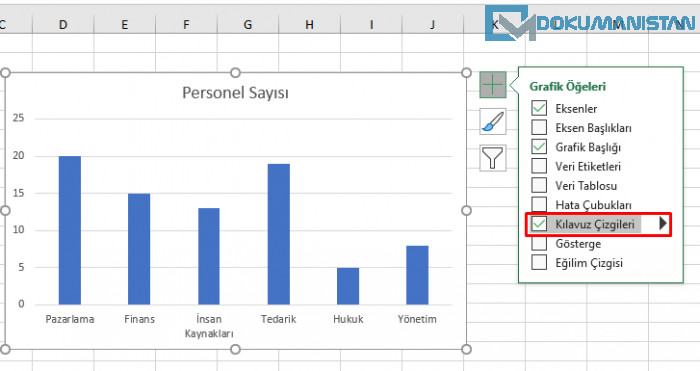This screenshot has width=700, height=371.
Task: Enable the Eksen Başlıkları checkbox
Action: click(539, 128)
